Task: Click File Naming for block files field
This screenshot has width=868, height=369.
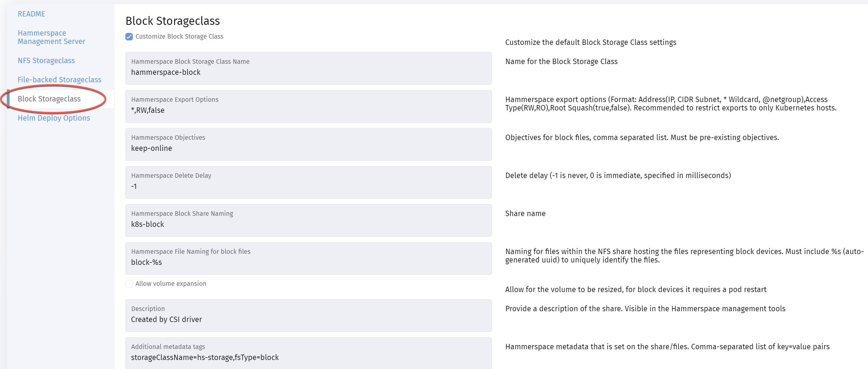Action: [x=308, y=262]
